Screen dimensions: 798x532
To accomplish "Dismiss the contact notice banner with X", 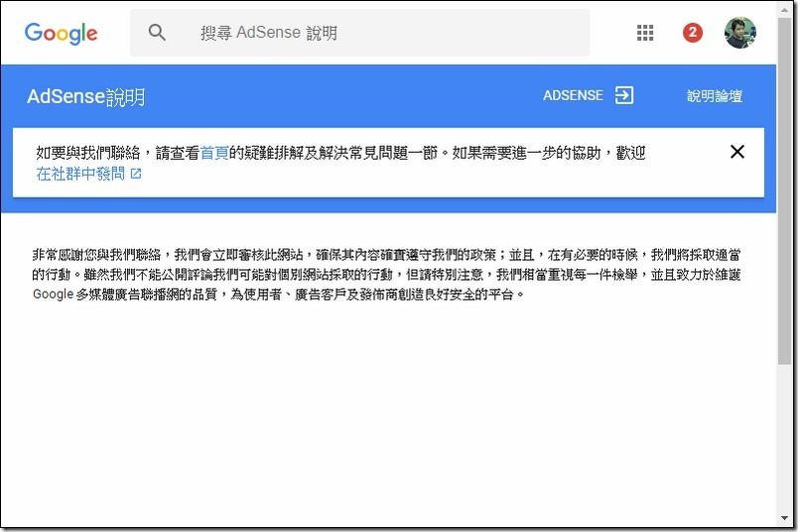I will coord(736,152).
